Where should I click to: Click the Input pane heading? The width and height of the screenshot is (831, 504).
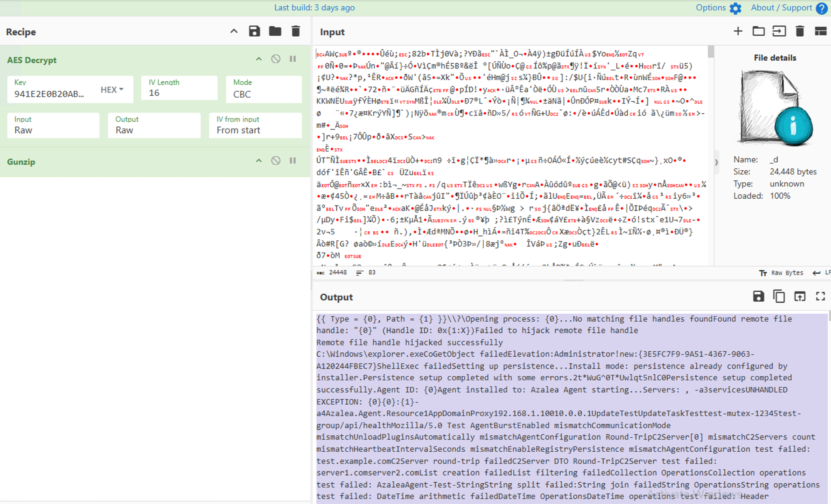(x=332, y=32)
